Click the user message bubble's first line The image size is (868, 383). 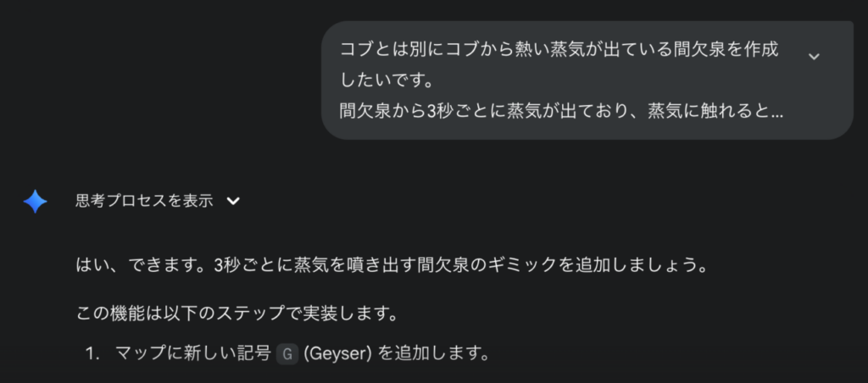[x=559, y=50]
